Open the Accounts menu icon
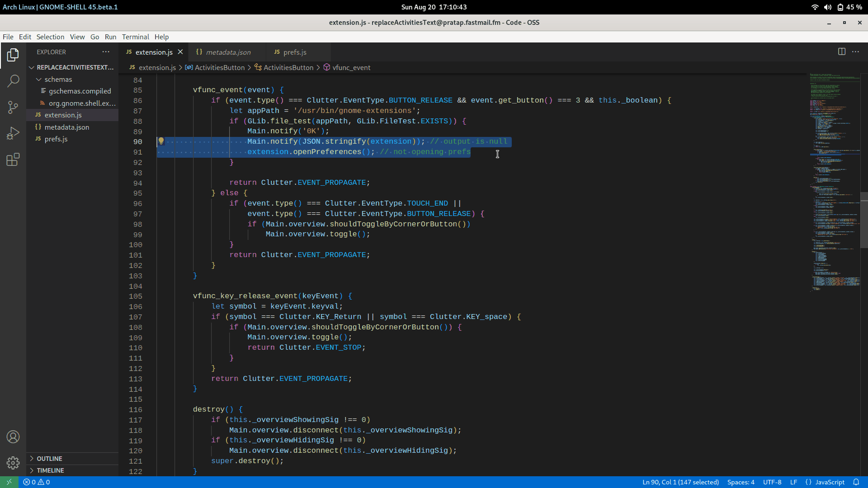868x488 pixels. point(13,437)
